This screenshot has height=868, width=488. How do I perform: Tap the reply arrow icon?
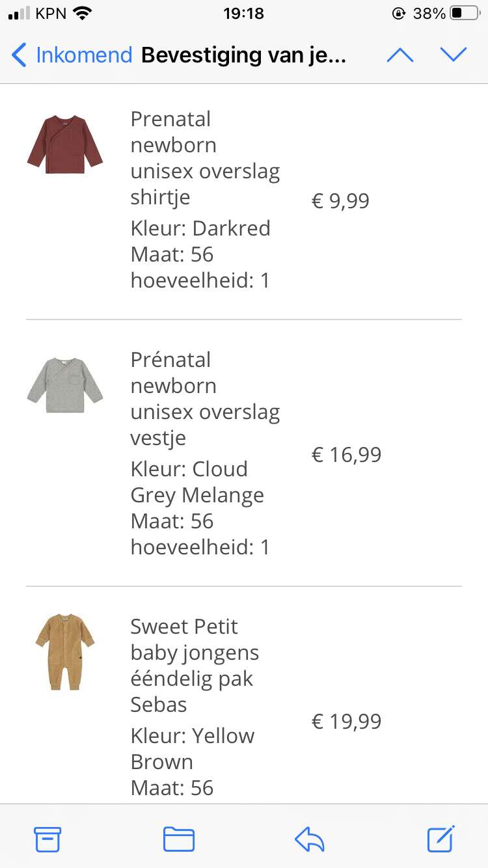[310, 839]
